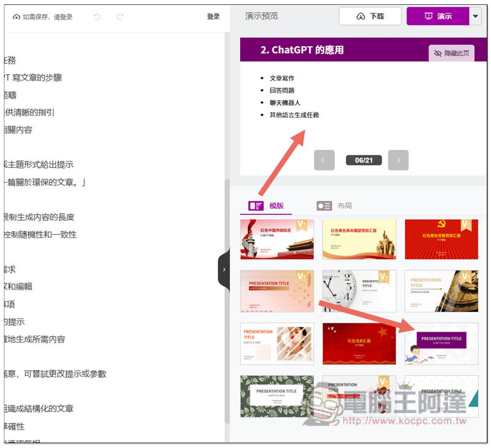Select yellow 红色革命雕塑 template thumbnail
Screen dimensions: 491x448
coord(359,239)
